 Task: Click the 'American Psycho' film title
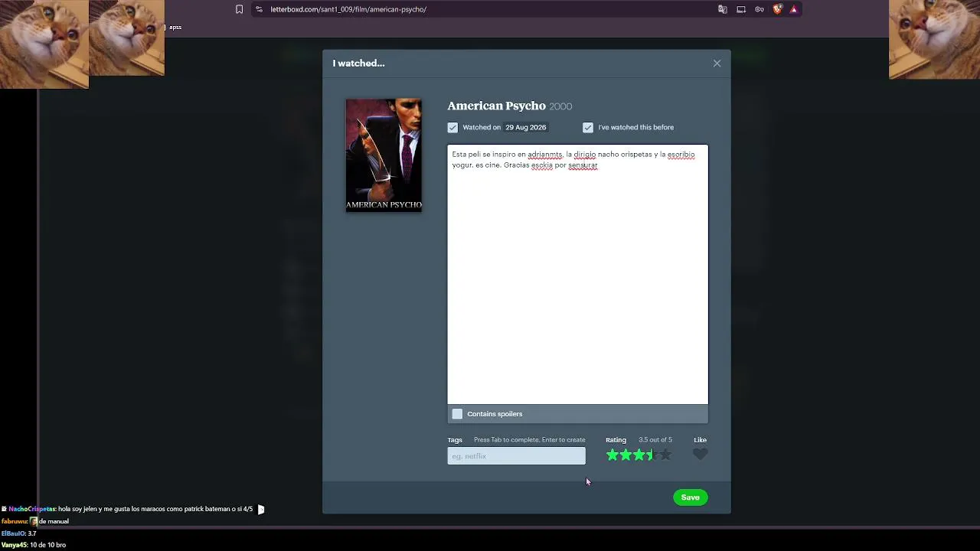click(x=496, y=106)
